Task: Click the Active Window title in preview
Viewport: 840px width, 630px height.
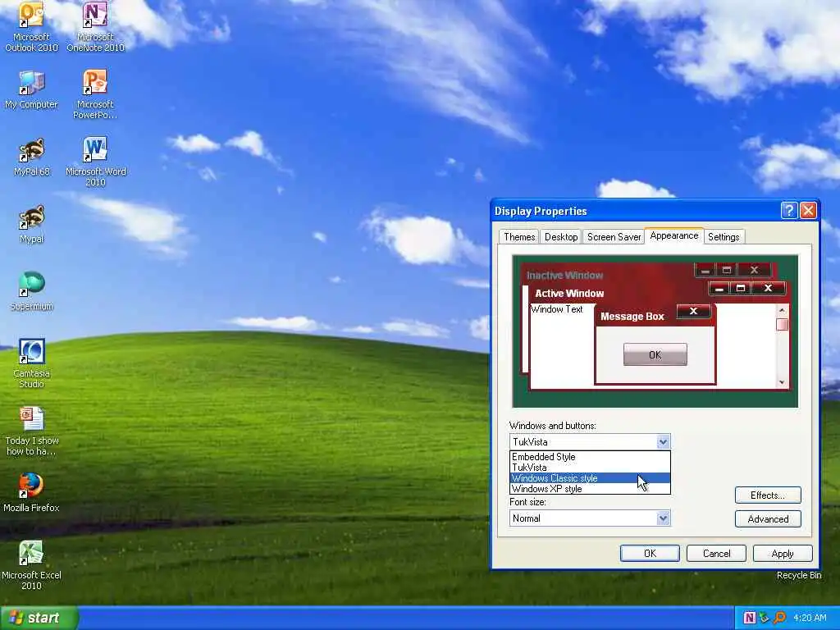Action: (569, 294)
